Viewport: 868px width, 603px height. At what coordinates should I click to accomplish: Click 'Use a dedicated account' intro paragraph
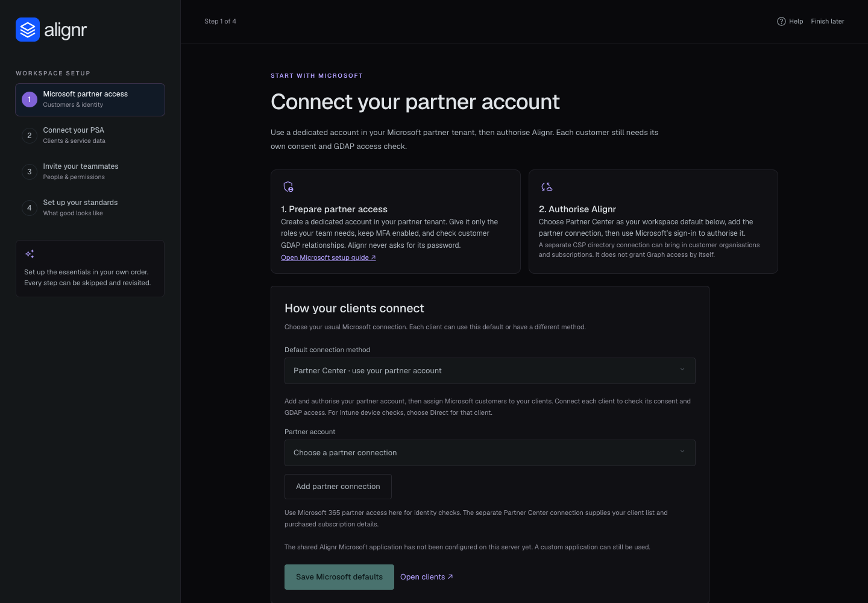[465, 139]
